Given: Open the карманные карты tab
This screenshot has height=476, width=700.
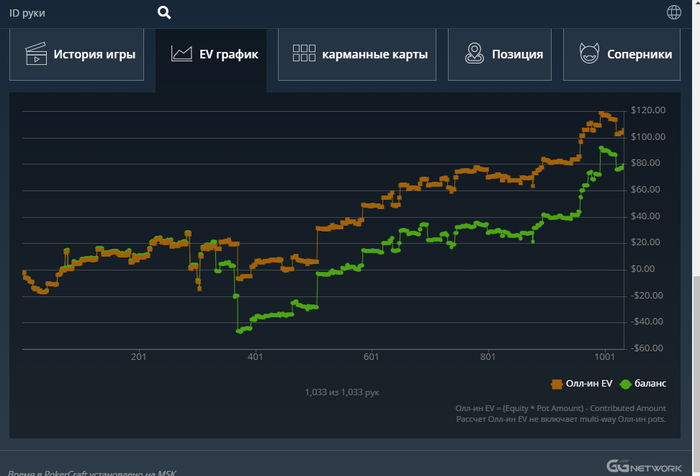Looking at the screenshot, I should [357, 54].
